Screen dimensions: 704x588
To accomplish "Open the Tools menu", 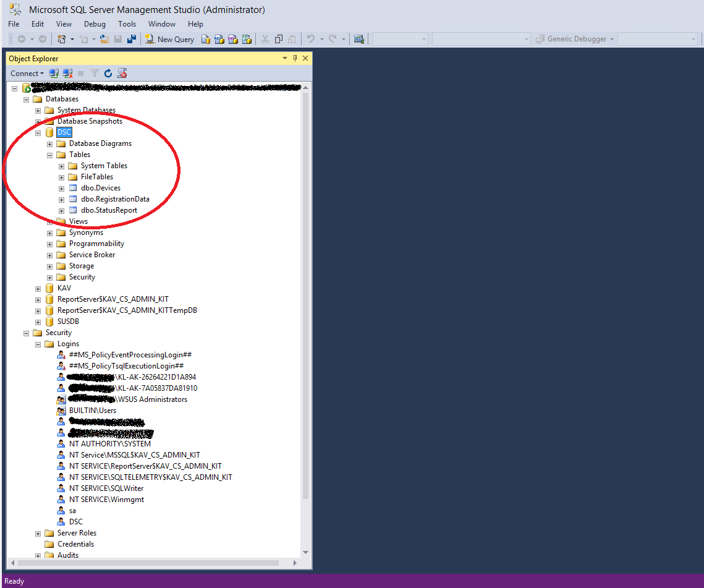I will (x=127, y=24).
